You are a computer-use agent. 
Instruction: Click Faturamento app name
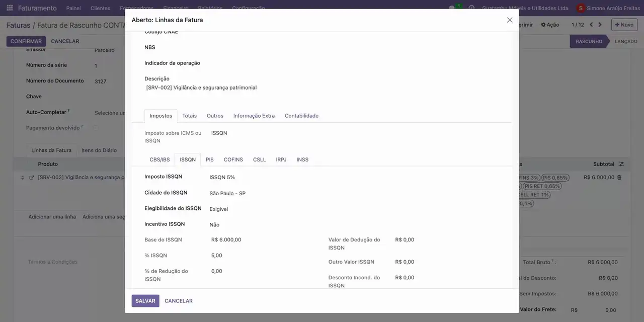(37, 8)
